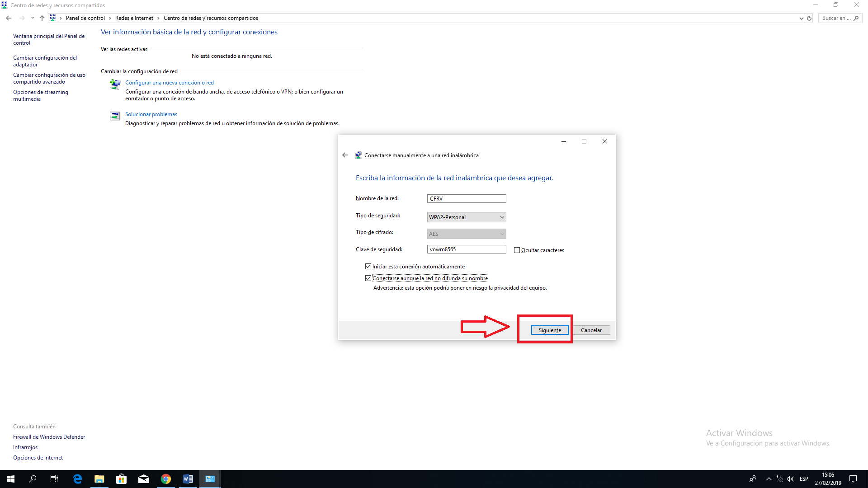868x488 pixels.
Task: Click Redes e Internet breadcrumb item
Action: [x=134, y=18]
